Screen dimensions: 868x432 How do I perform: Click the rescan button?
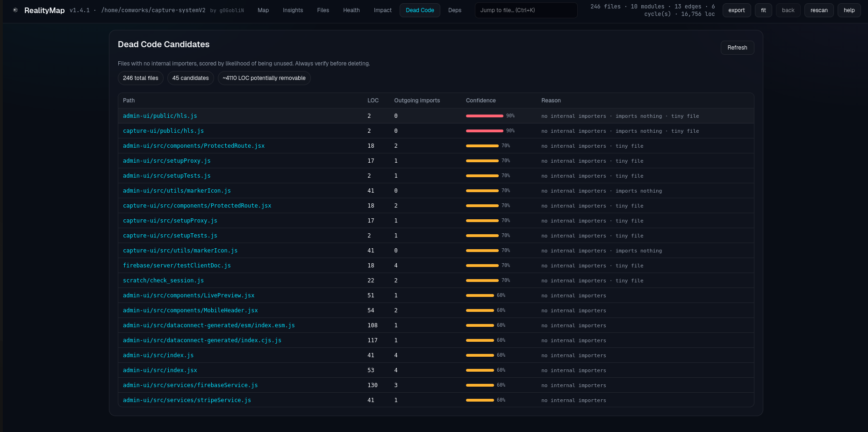coord(819,10)
